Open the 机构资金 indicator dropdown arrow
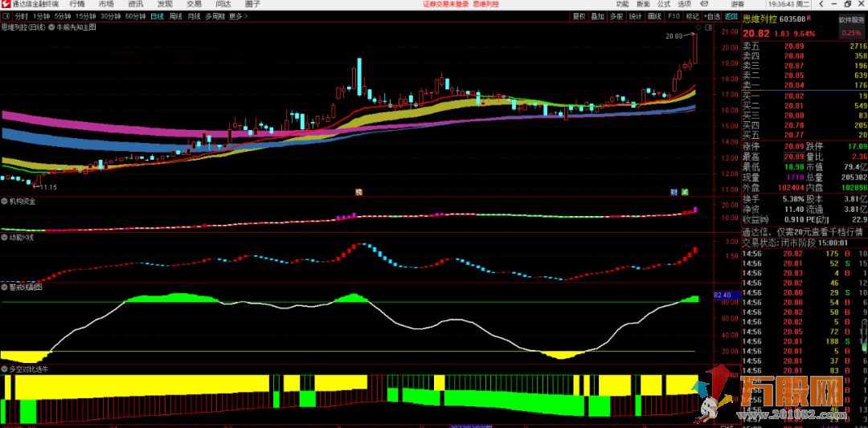The width and height of the screenshot is (868, 428). (x=5, y=202)
